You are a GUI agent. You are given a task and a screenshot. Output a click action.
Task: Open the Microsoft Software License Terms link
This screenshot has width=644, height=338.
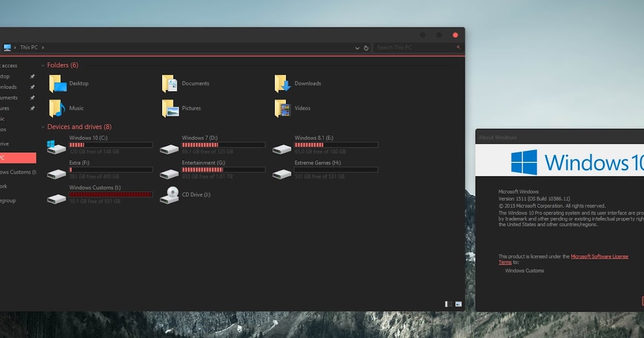600,256
